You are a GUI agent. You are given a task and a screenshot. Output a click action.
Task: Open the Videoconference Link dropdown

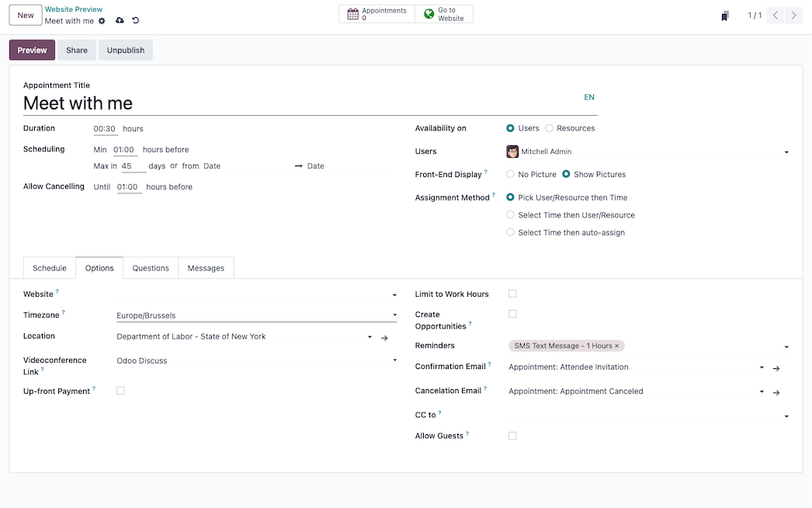pos(394,361)
